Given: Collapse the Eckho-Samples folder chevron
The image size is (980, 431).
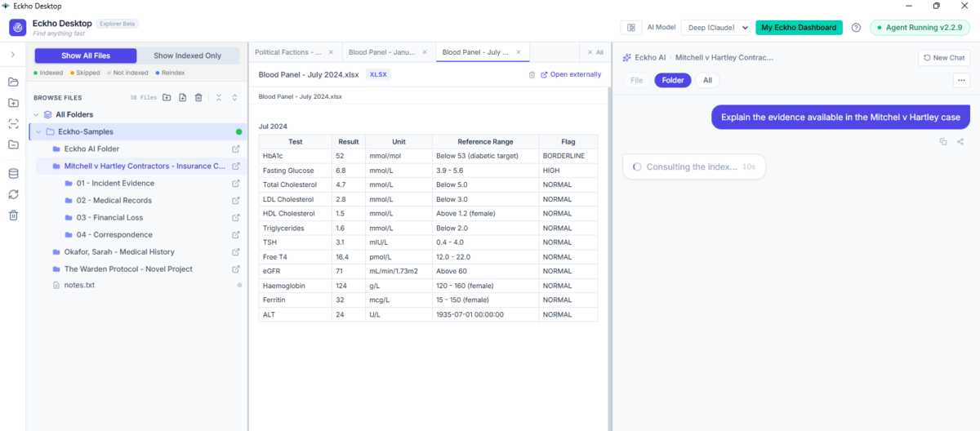Looking at the screenshot, I should point(38,131).
